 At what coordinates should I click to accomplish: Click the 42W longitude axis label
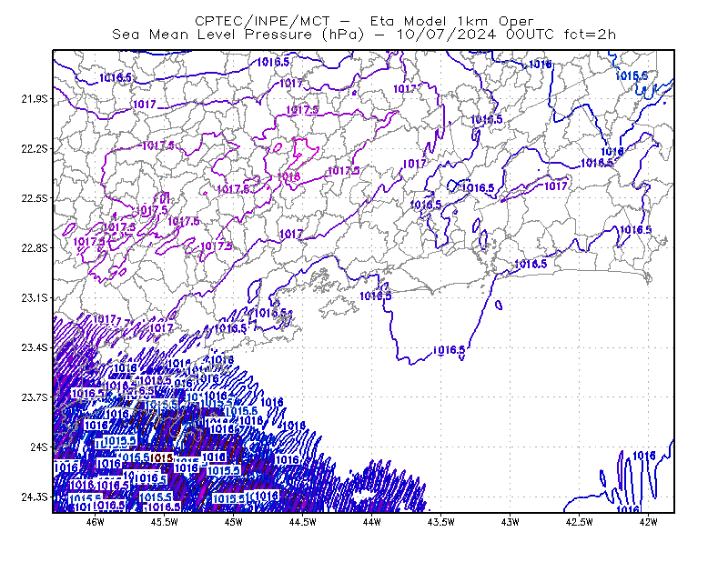point(648,522)
